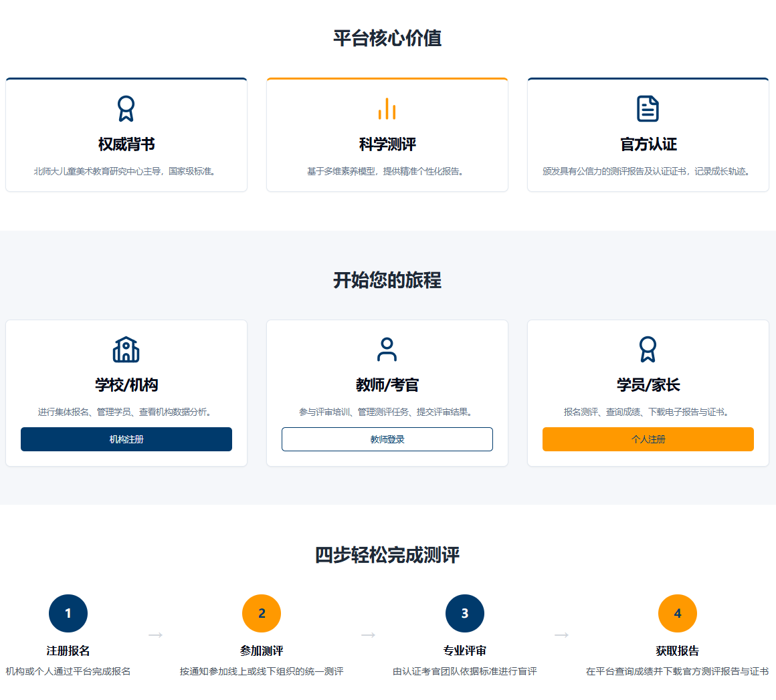Click step circle 1 labeled 注册报名
This screenshot has height=700, width=776.
(x=68, y=613)
